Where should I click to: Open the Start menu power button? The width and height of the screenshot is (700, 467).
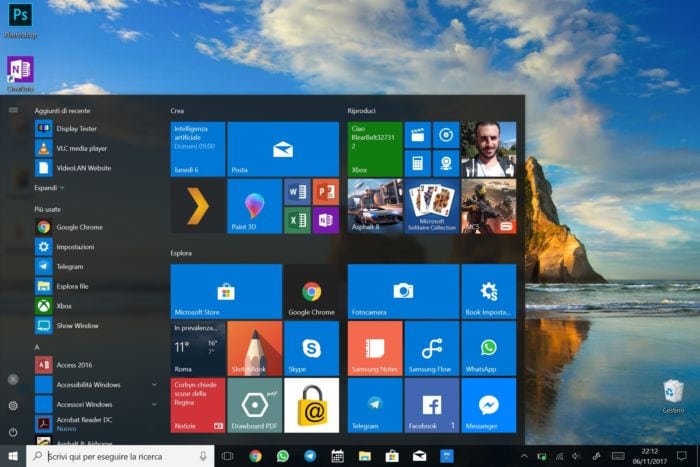pyautogui.click(x=13, y=432)
